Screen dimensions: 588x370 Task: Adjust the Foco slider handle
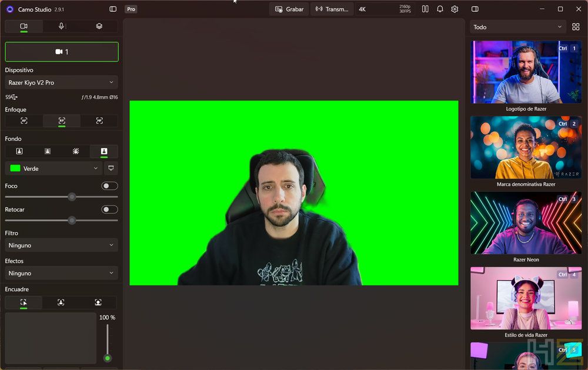pos(72,197)
